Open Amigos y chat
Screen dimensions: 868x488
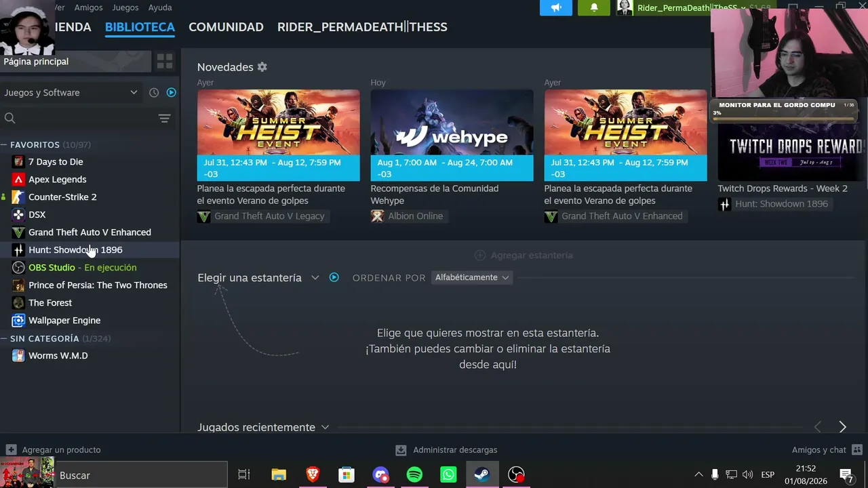pyautogui.click(x=827, y=449)
